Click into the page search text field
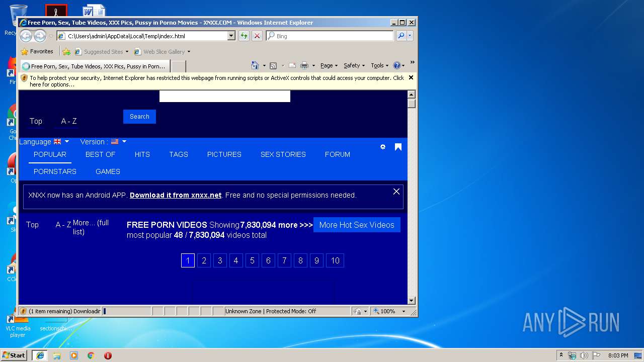This screenshot has width=644, height=362. pyautogui.click(x=225, y=97)
